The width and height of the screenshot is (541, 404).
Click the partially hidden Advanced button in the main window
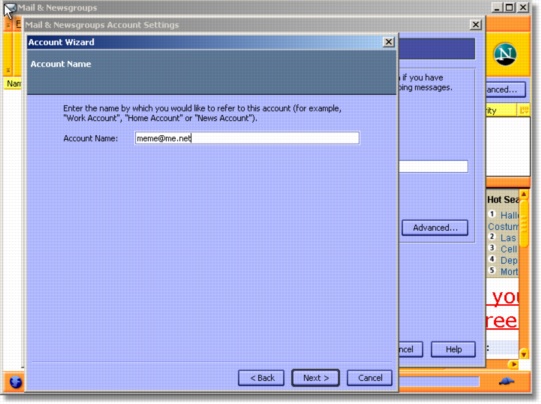(x=505, y=90)
